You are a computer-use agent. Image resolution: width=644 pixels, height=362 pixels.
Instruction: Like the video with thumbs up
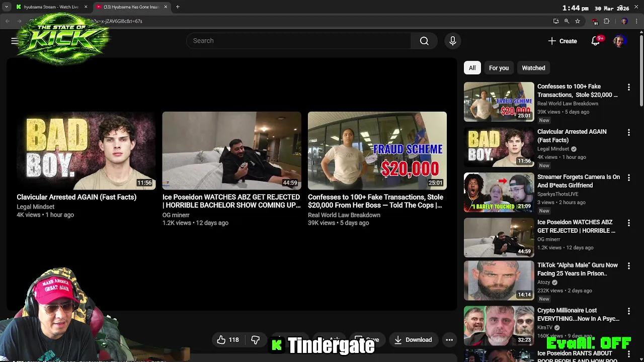(221, 340)
